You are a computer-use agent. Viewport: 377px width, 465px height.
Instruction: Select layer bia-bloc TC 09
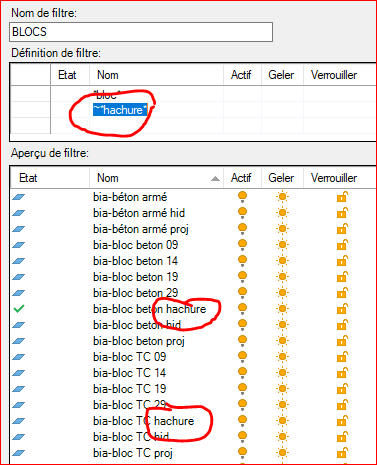(x=130, y=357)
